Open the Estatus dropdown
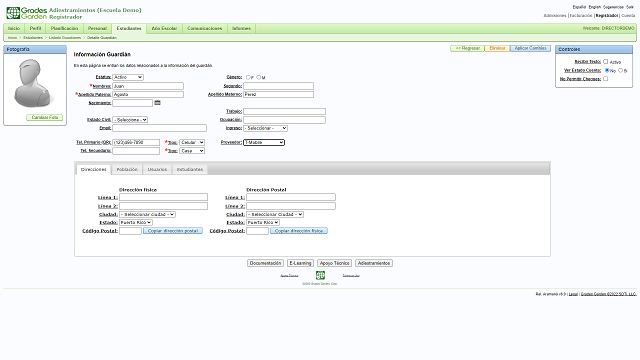 (128, 77)
